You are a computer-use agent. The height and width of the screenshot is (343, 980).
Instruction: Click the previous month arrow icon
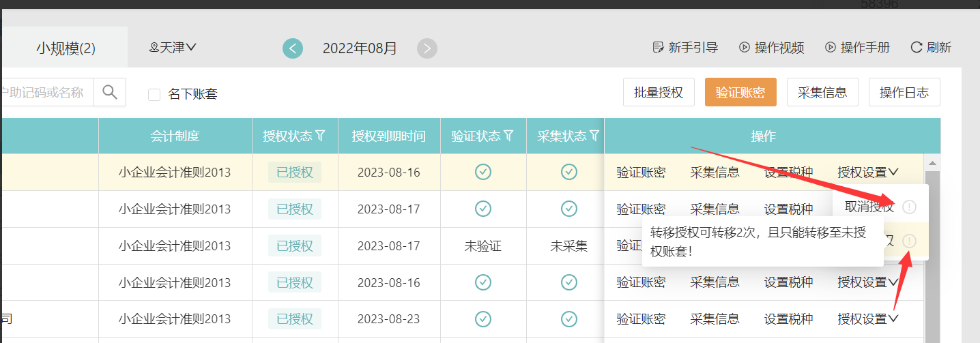[293, 48]
